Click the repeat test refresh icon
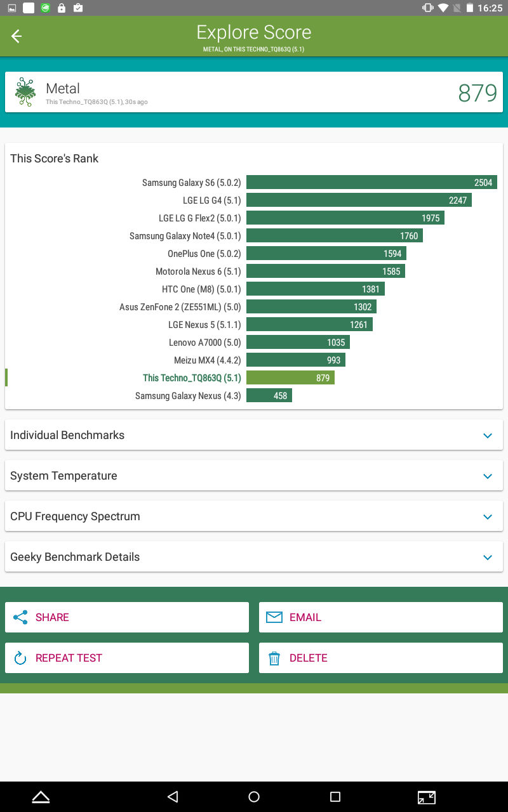Image resolution: width=508 pixels, height=812 pixels. point(20,658)
